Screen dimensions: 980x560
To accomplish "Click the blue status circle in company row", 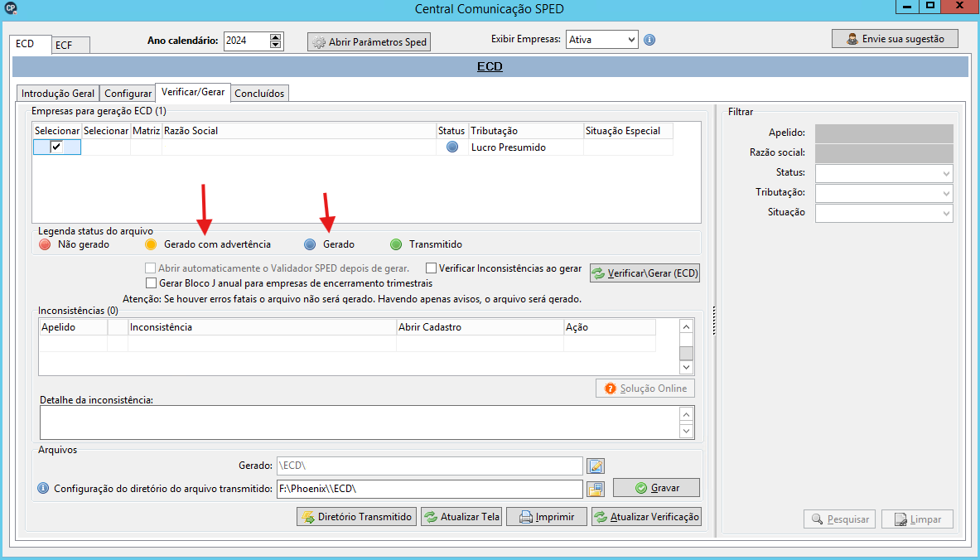I will pos(451,147).
